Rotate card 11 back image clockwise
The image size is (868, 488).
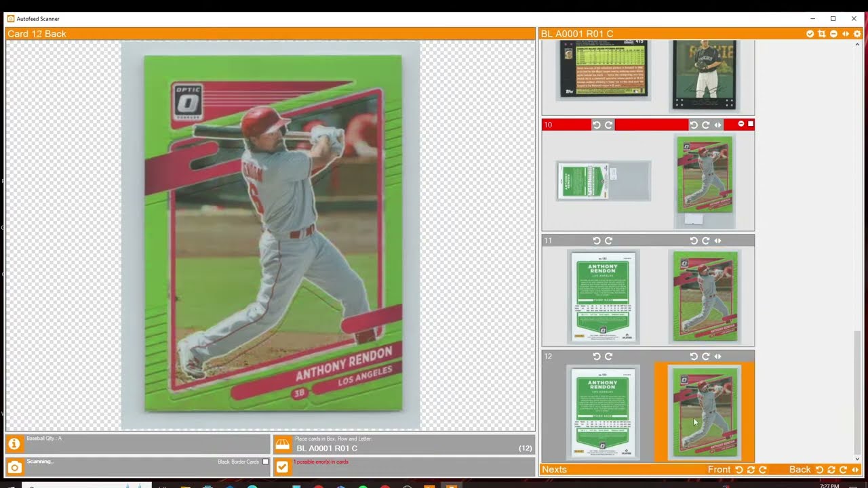(x=608, y=241)
